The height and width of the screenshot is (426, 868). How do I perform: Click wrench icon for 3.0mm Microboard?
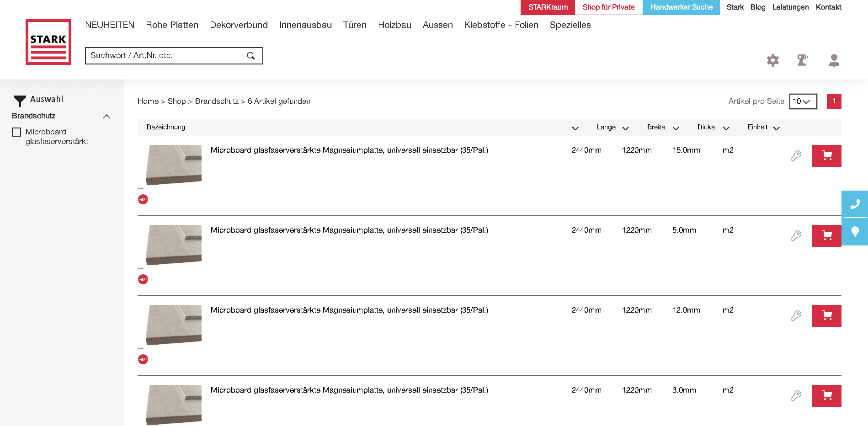(796, 396)
